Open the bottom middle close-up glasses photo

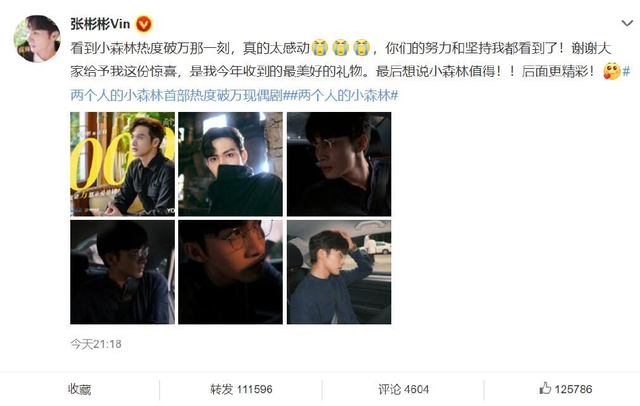(230, 272)
